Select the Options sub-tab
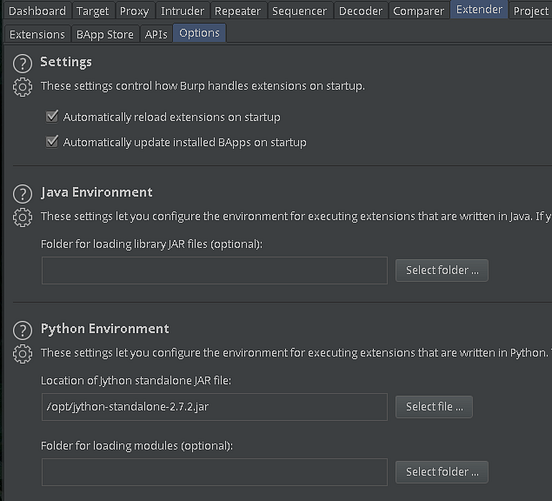This screenshot has width=552, height=501. [x=199, y=33]
